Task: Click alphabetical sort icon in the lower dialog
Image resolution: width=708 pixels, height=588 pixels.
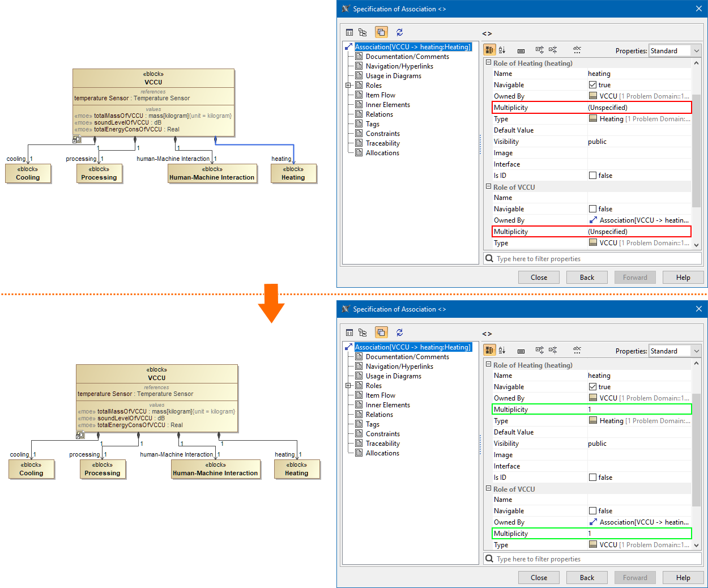Action: coord(502,350)
